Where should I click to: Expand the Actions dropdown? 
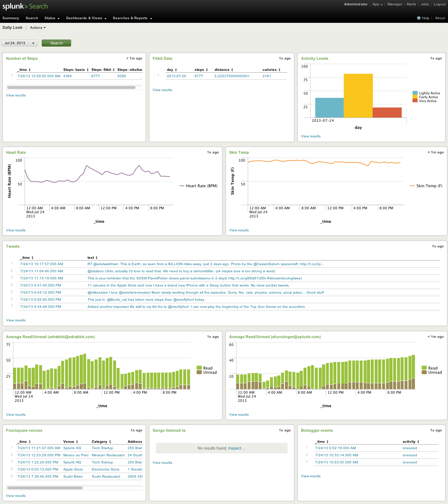(38, 28)
